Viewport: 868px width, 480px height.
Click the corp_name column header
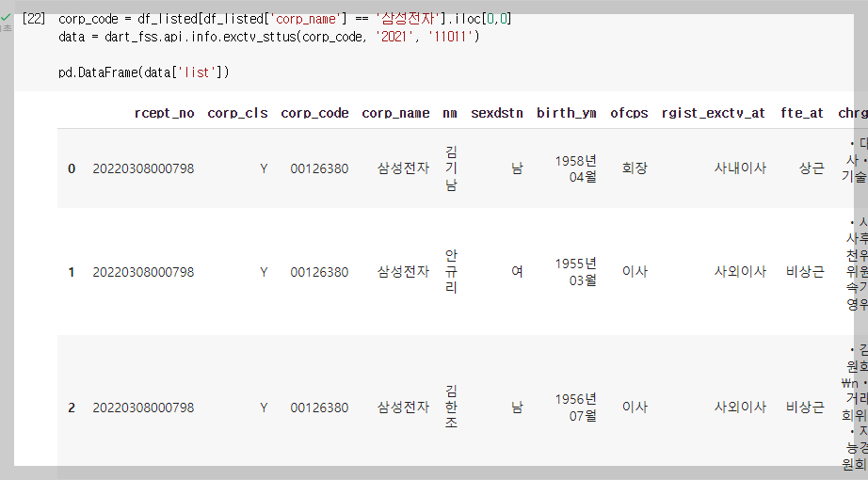[395, 114]
